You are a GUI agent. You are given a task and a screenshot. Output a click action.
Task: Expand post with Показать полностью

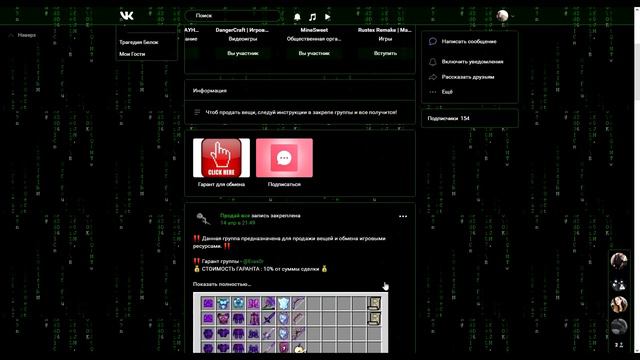(222, 284)
